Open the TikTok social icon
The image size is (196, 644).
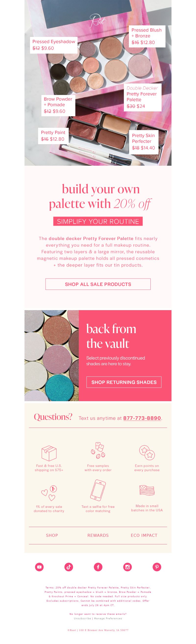coord(69,567)
